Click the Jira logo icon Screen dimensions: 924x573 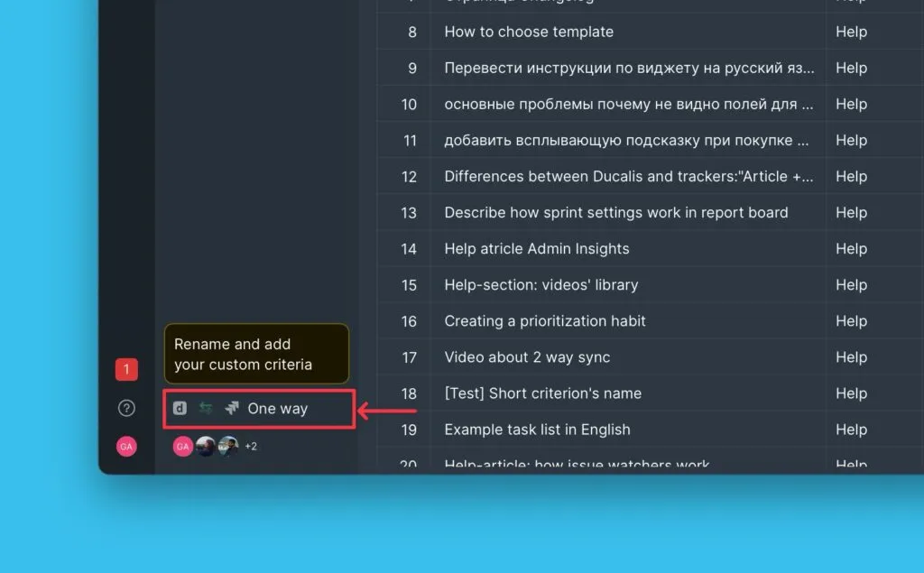tap(232, 409)
